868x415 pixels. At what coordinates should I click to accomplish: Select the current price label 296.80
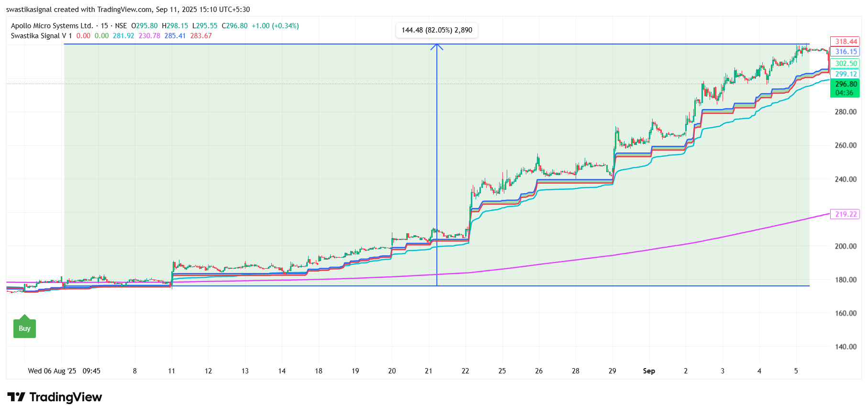coord(846,84)
